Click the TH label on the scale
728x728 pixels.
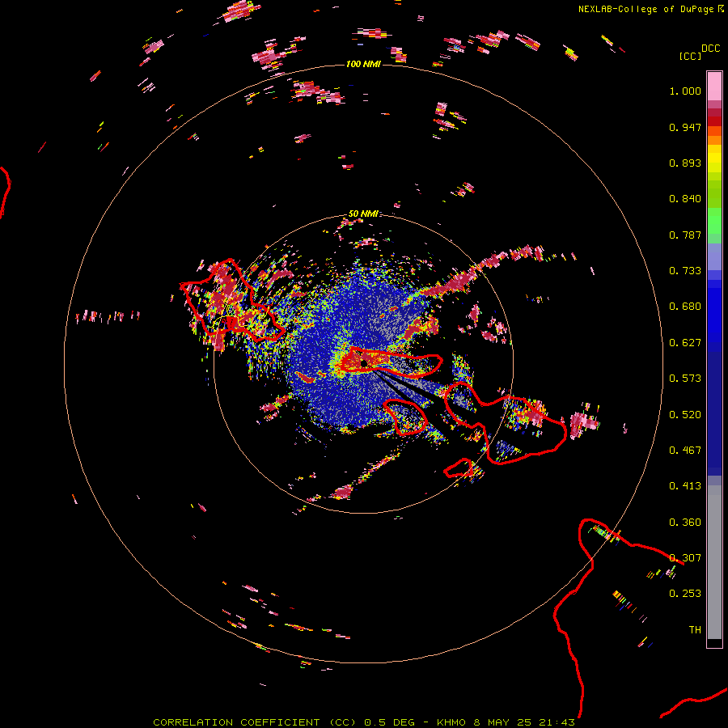point(695,630)
